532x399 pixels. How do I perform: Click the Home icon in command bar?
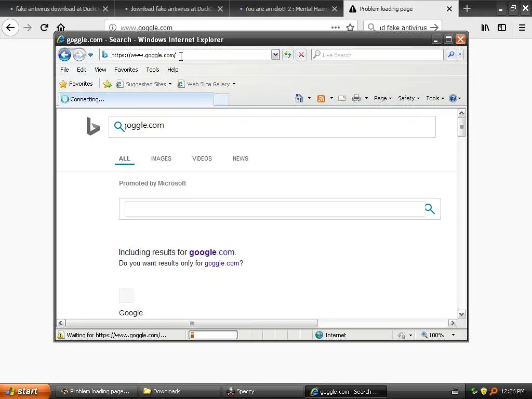(299, 98)
